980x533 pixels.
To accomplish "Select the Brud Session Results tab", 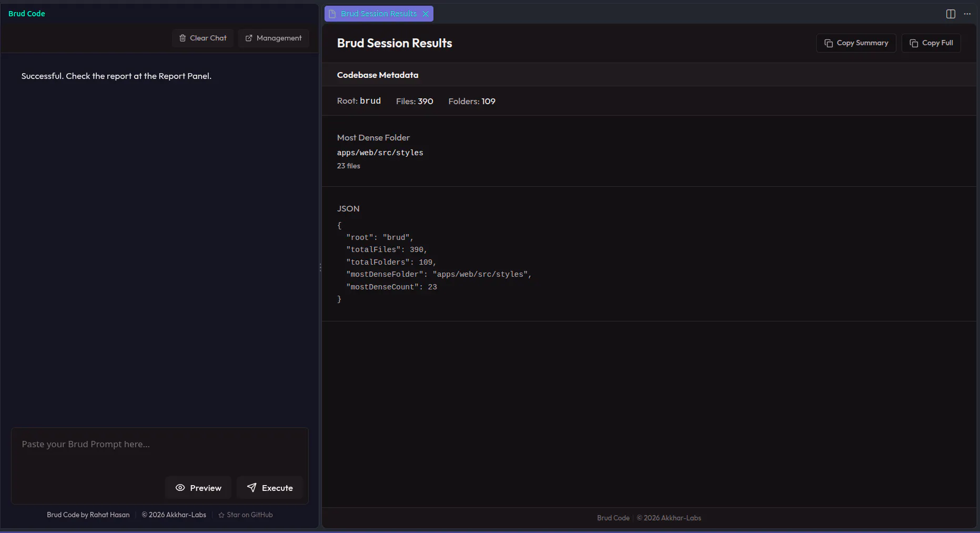I will pyautogui.click(x=378, y=14).
